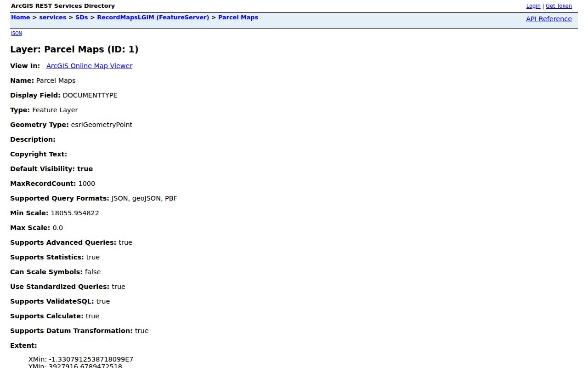Click the Name value Parcel Maps

click(x=56, y=80)
